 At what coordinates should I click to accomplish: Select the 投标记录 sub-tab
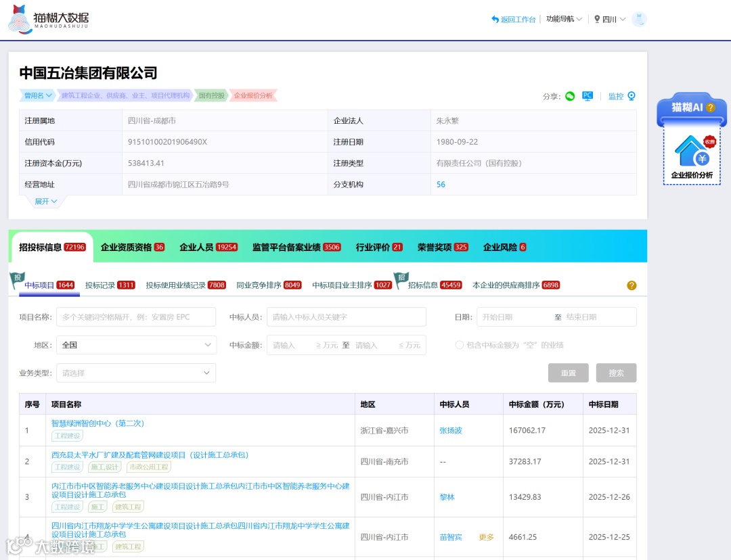point(110,285)
